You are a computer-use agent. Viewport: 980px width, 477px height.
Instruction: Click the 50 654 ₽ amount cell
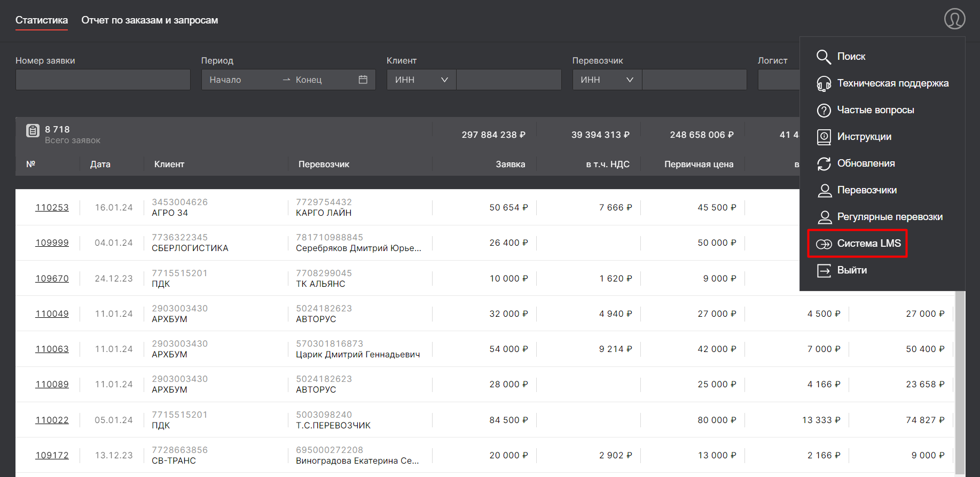click(508, 207)
